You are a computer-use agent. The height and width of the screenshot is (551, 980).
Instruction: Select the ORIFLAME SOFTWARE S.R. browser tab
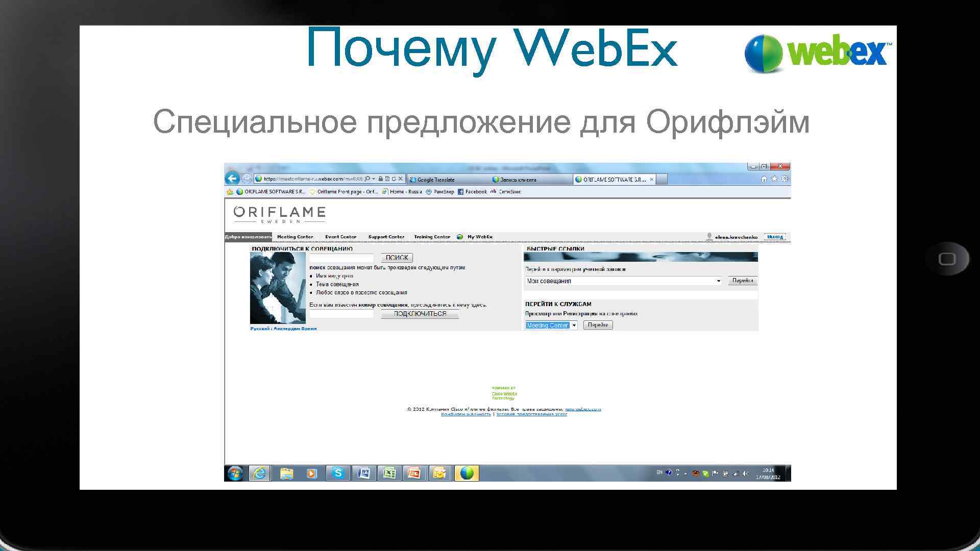tap(614, 180)
